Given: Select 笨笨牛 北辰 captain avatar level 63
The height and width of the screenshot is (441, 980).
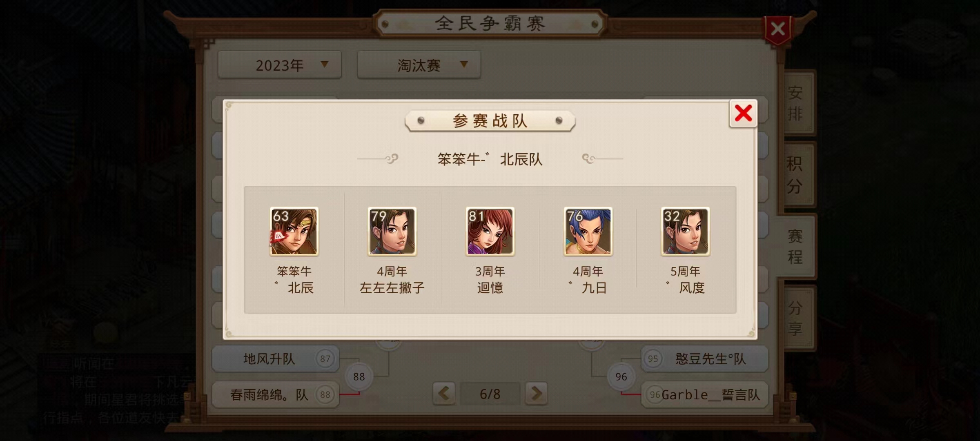Looking at the screenshot, I should [294, 232].
